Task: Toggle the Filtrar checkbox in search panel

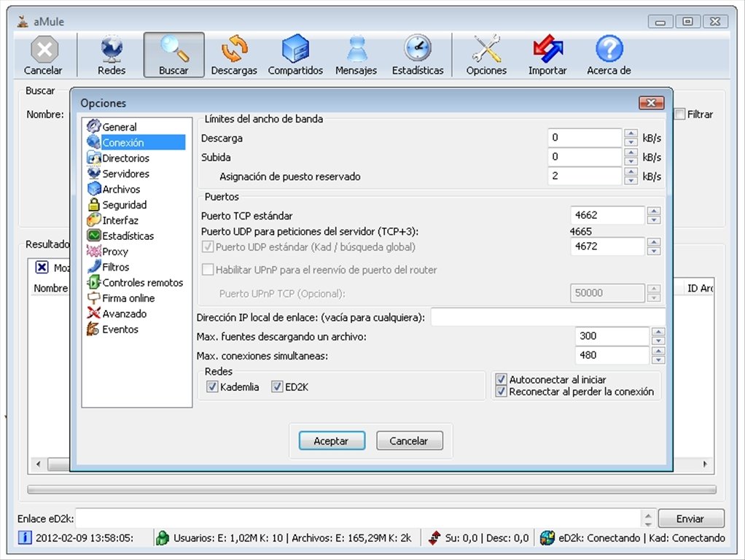Action: click(x=680, y=114)
